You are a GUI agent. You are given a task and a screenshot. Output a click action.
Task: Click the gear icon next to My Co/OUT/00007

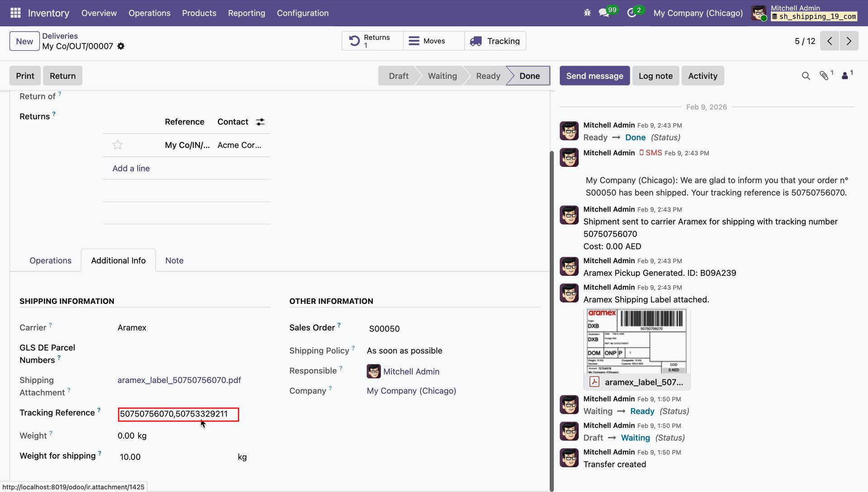click(x=121, y=46)
